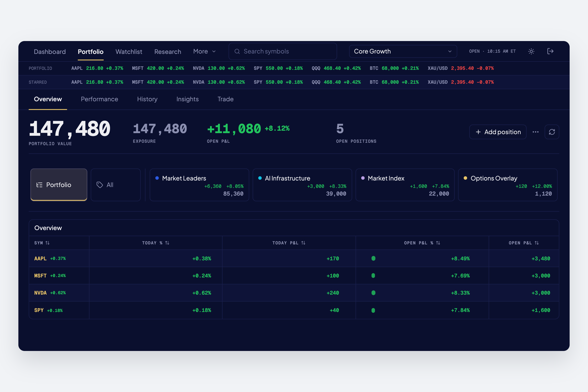Filter by the AI Infrastructure group
The height and width of the screenshot is (392, 588).
[302, 185]
